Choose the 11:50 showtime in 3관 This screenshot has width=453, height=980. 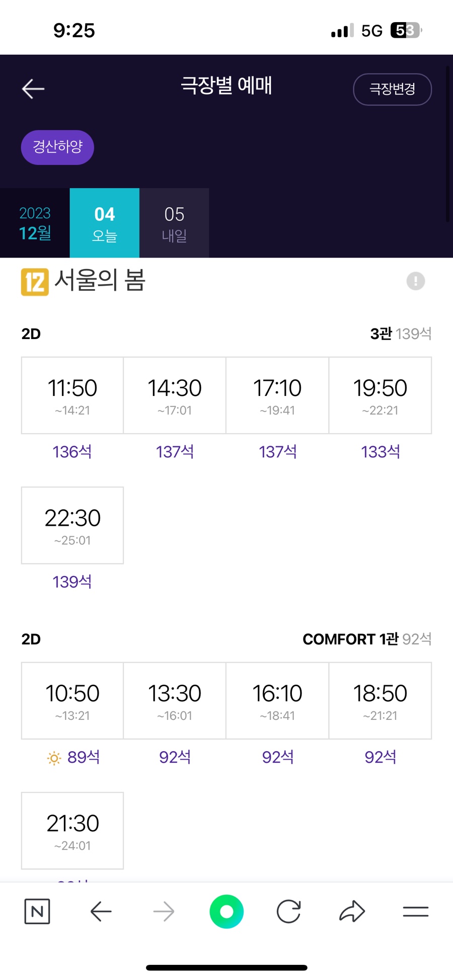[x=72, y=395]
